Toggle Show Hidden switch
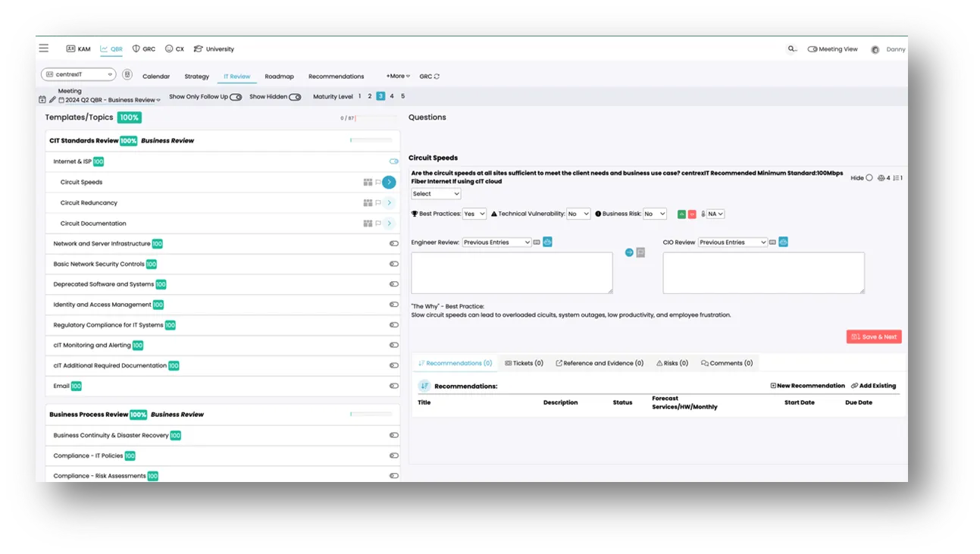Screen dimensions: 980x554 295,97
